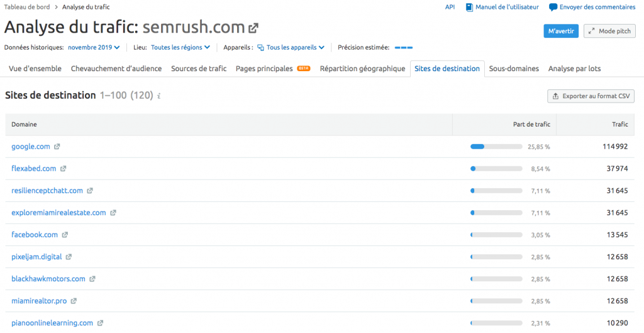Screen dimensions: 644x333
Task: Open miamirealtor.pro domain link
Action: point(39,301)
